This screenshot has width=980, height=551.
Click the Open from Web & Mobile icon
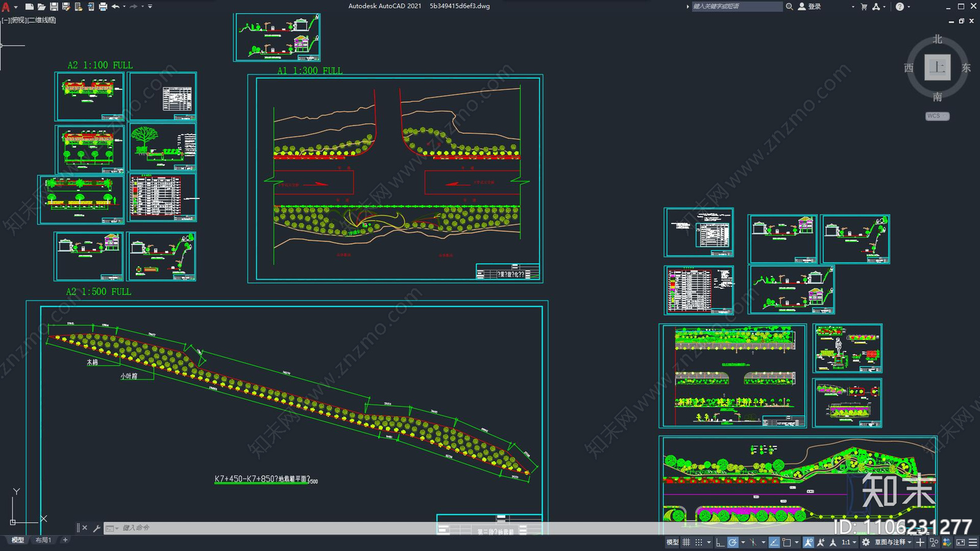[x=78, y=7]
